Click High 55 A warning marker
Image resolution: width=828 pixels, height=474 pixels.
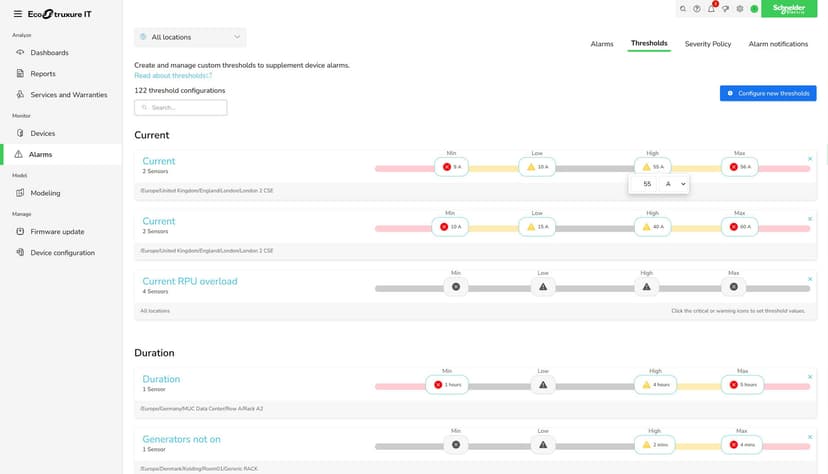pyautogui.click(x=653, y=167)
